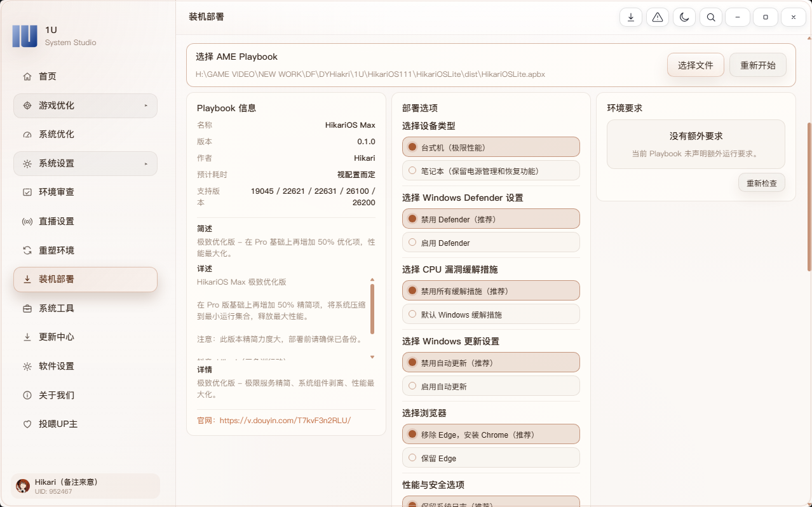This screenshot has height=507, width=812.
Task: Click the crosshair icon beside 游戏优化
Action: [27, 105]
